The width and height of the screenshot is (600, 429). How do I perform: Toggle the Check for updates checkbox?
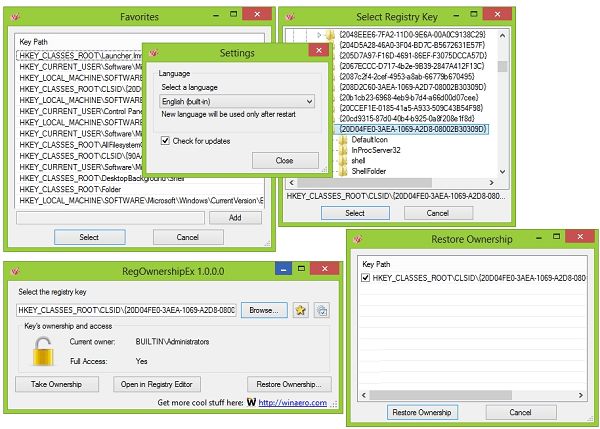[x=166, y=140]
